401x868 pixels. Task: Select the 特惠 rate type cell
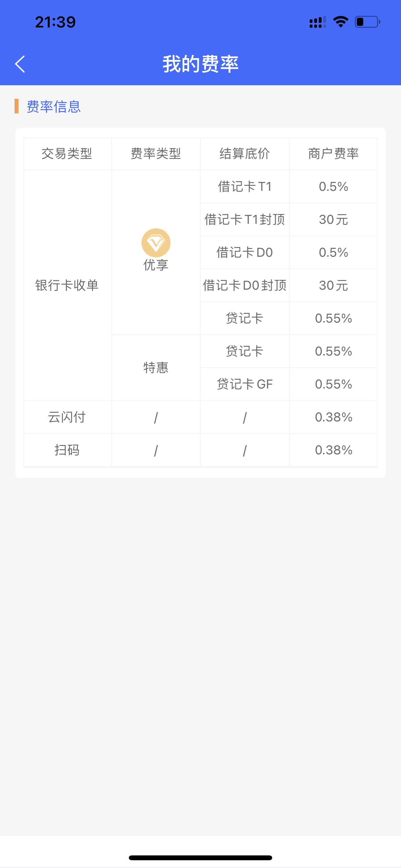click(156, 367)
